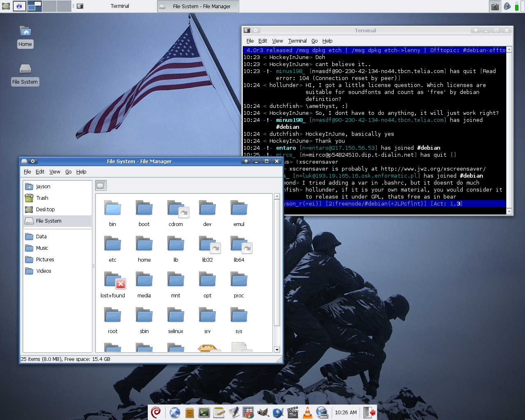Select File System in the sidebar
Screen dimensions: 525x420
(x=57, y=221)
